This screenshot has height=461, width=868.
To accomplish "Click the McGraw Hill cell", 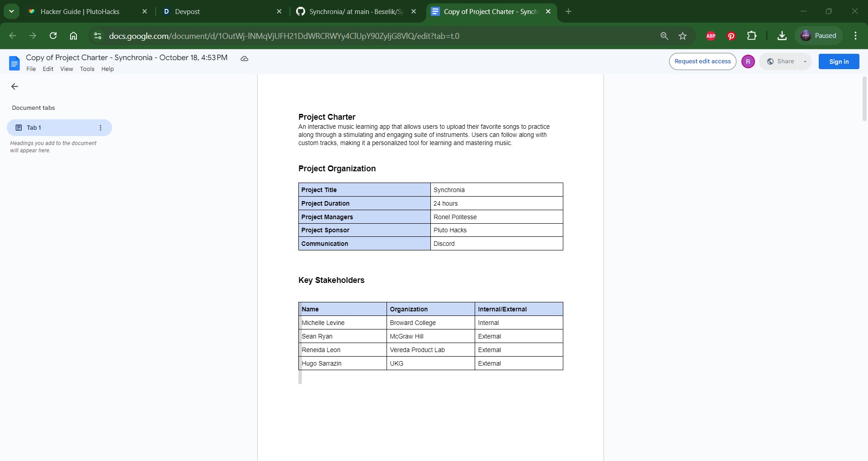I will click(430, 336).
